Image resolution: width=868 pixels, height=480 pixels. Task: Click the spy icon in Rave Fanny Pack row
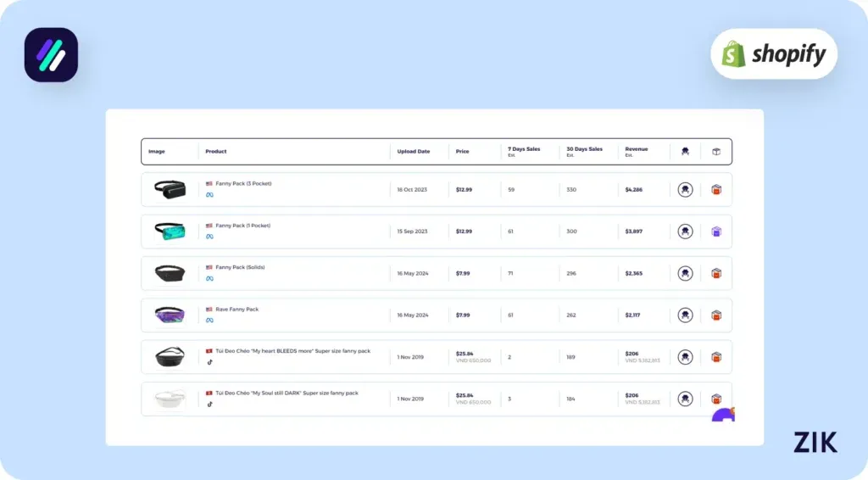pyautogui.click(x=685, y=315)
